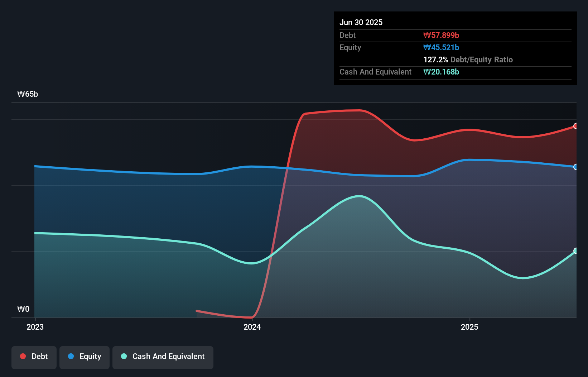Screen dimensions: 588x377
Task: Click the ₩45.521b Equity value link
Action: click(x=442, y=47)
